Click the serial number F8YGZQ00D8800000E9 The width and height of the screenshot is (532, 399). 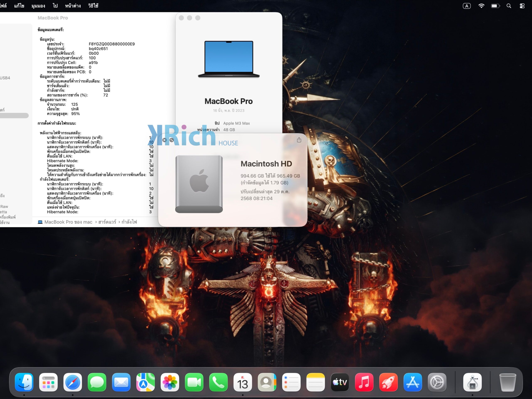[112, 44]
